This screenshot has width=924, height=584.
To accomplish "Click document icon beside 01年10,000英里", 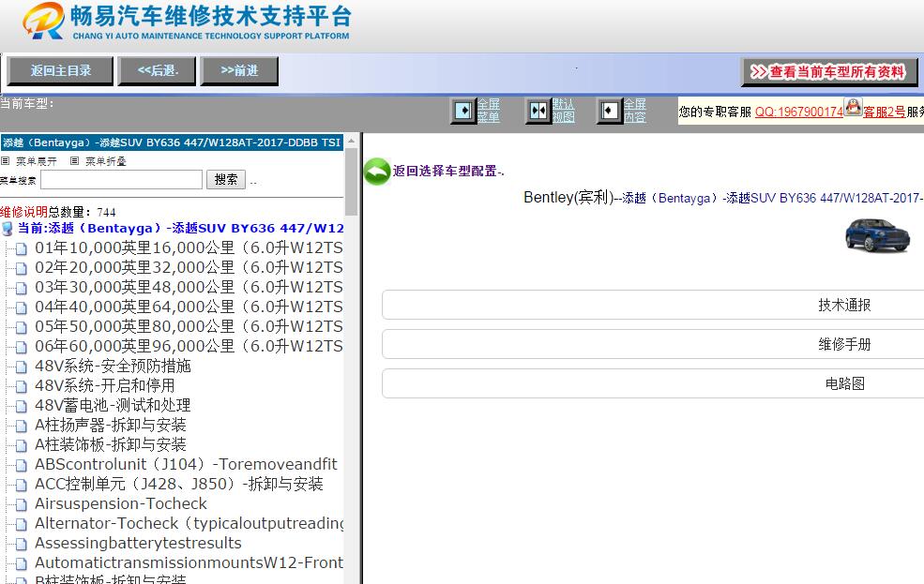I will pyautogui.click(x=22, y=249).
